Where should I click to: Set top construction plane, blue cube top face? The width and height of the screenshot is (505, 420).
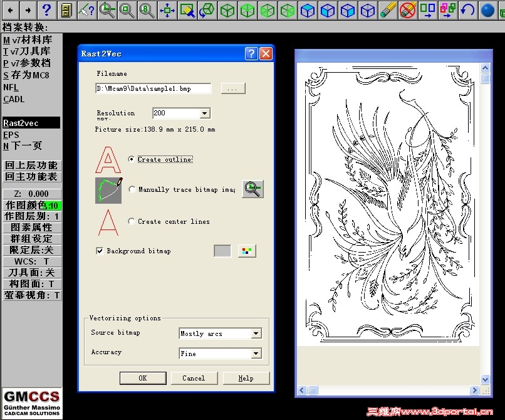pyautogui.click(x=307, y=10)
